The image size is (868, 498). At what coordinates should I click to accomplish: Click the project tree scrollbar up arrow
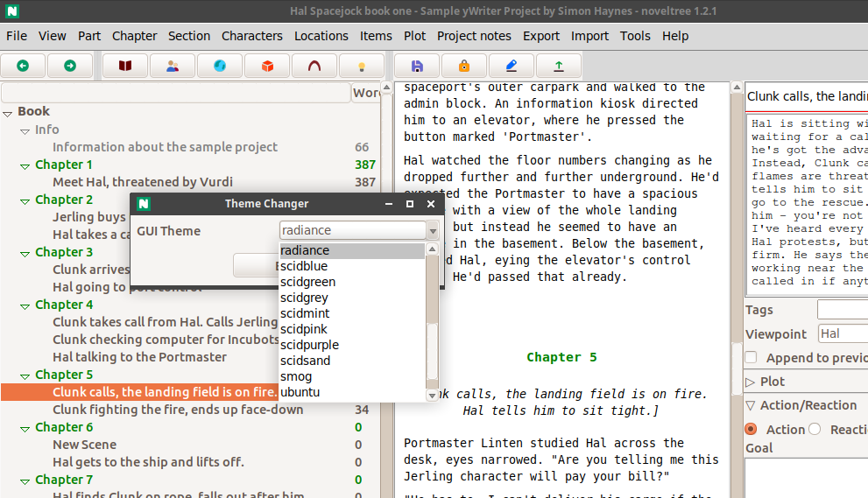[387, 88]
